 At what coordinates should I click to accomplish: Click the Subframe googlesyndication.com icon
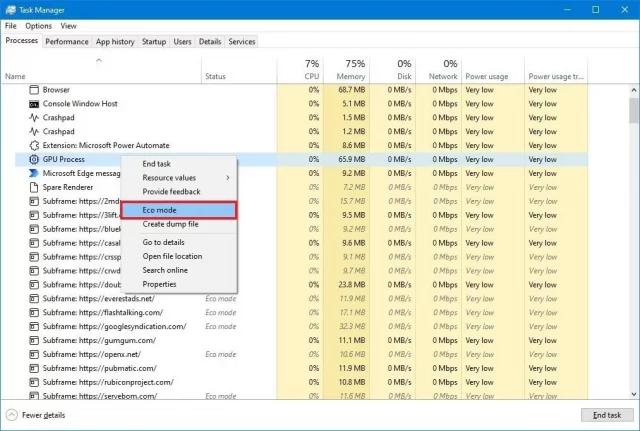click(34, 327)
